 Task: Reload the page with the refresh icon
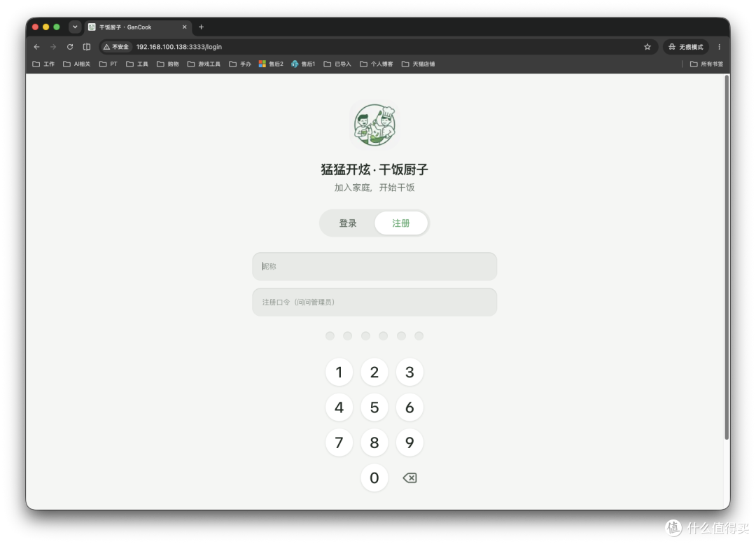[x=70, y=47]
